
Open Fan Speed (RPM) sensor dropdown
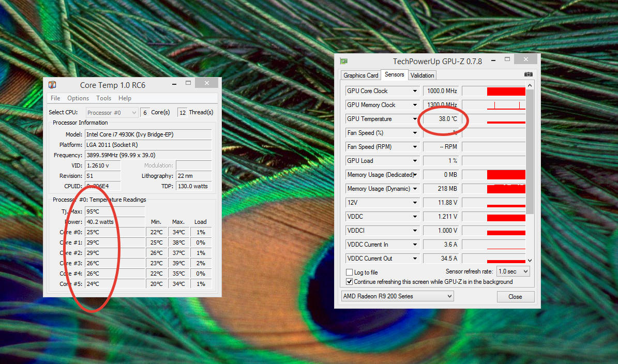pos(415,147)
